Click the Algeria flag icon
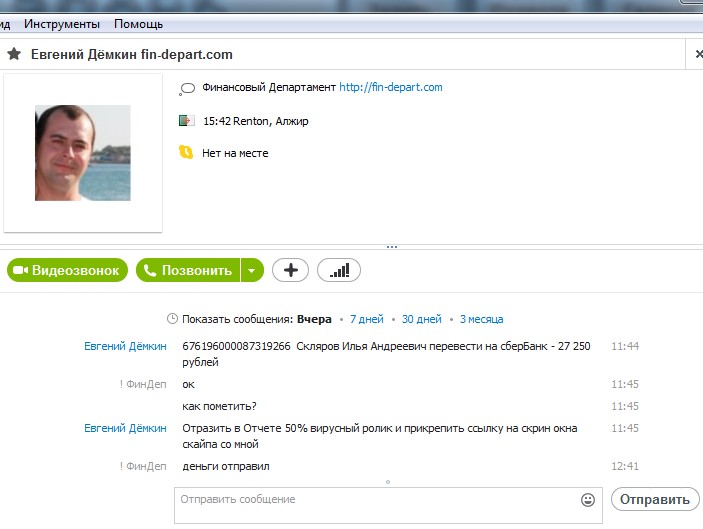The height and width of the screenshot is (529, 703). [187, 121]
